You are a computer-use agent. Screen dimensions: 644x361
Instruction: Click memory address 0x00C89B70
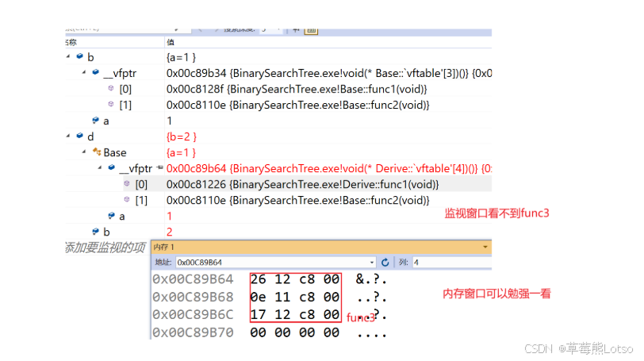pyautogui.click(x=193, y=332)
